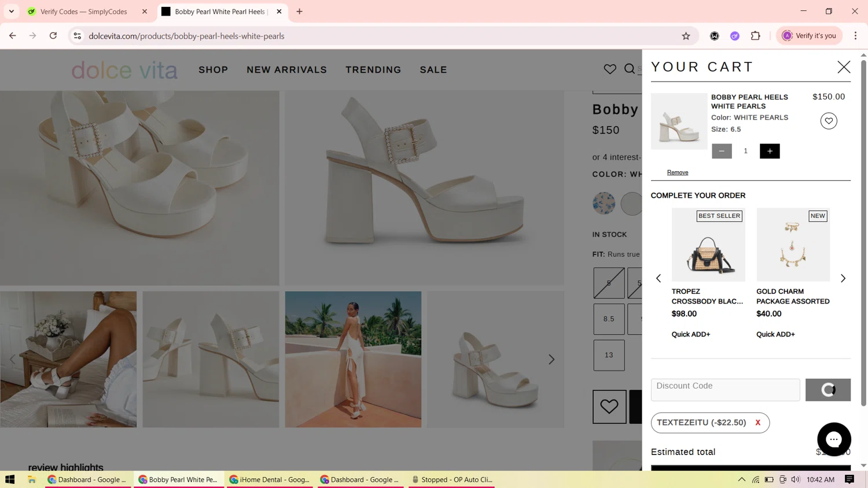Screen dimensions: 868x488
Task: Focus the Discount Code input field
Action: click(725, 390)
